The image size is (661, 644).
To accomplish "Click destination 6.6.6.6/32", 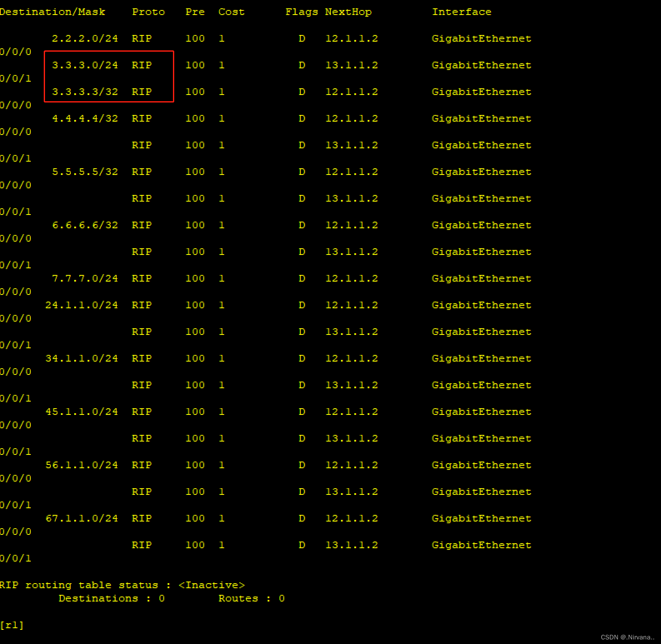I will [85, 225].
